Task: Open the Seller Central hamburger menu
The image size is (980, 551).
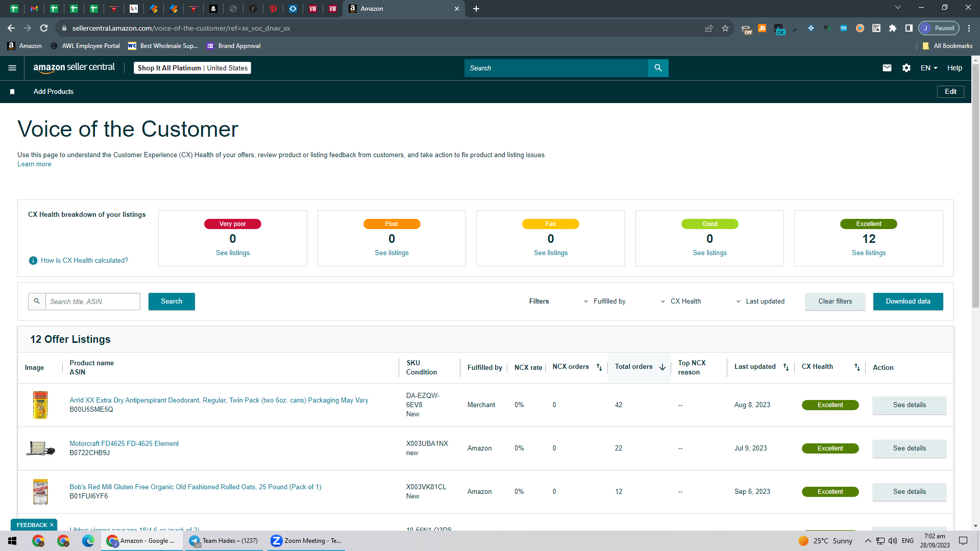Action: 12,68
